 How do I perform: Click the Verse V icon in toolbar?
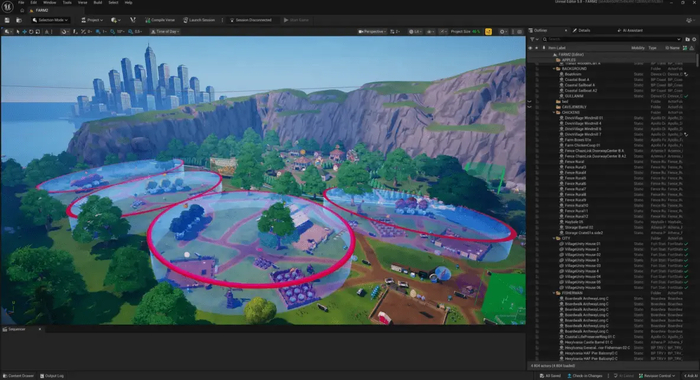(133, 20)
